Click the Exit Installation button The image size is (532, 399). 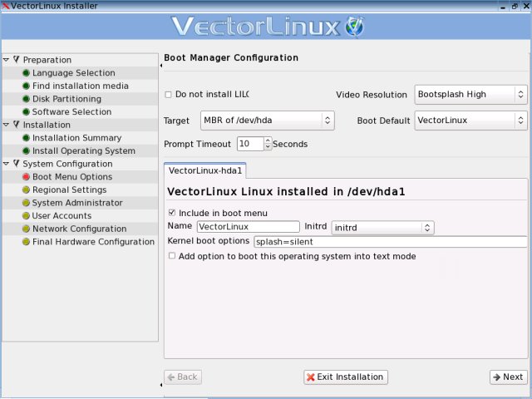coord(346,377)
